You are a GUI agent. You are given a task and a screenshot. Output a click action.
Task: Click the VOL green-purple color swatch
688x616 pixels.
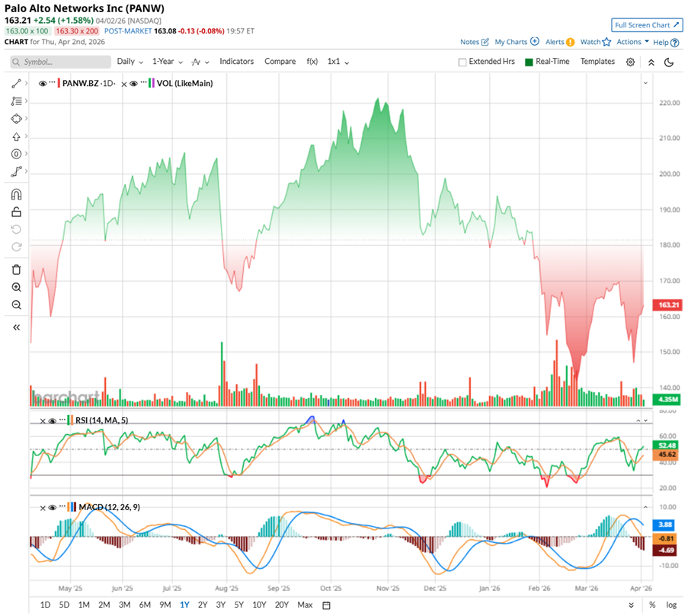coord(152,83)
